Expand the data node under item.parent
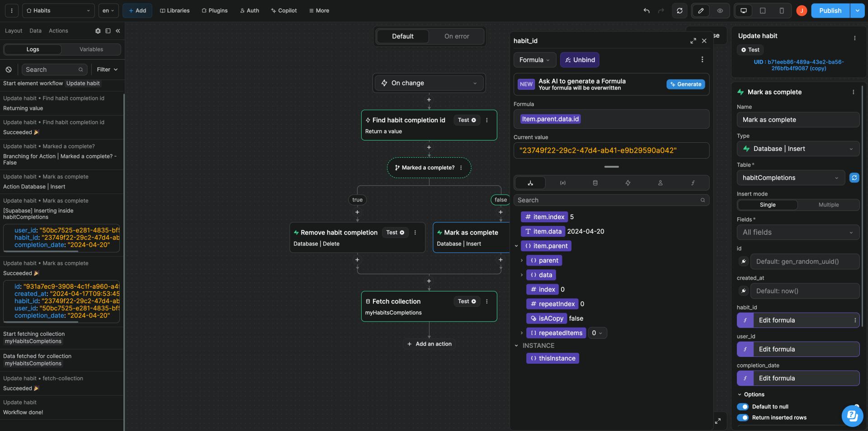The width and height of the screenshot is (868, 431). point(522,275)
